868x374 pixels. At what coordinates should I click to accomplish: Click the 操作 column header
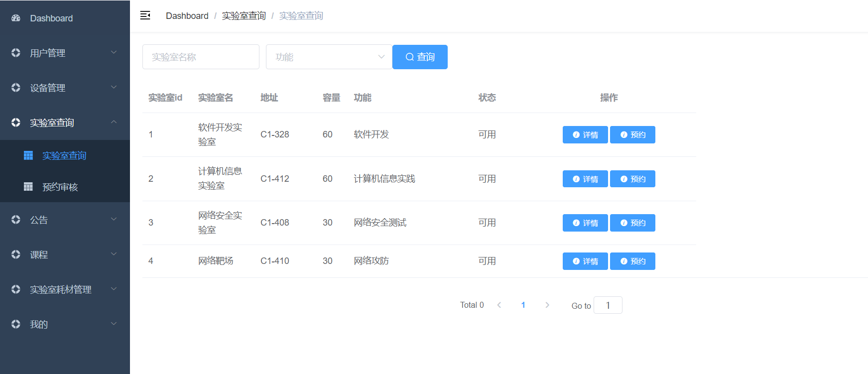609,98
